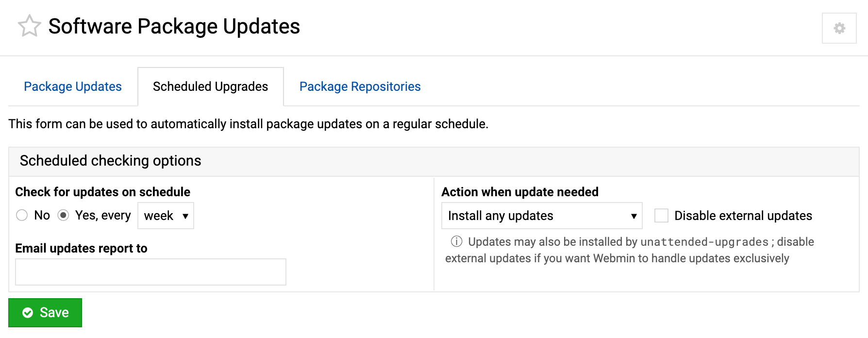The height and width of the screenshot is (338, 868).
Task: Open the Package Repositories tab
Action: tap(360, 86)
